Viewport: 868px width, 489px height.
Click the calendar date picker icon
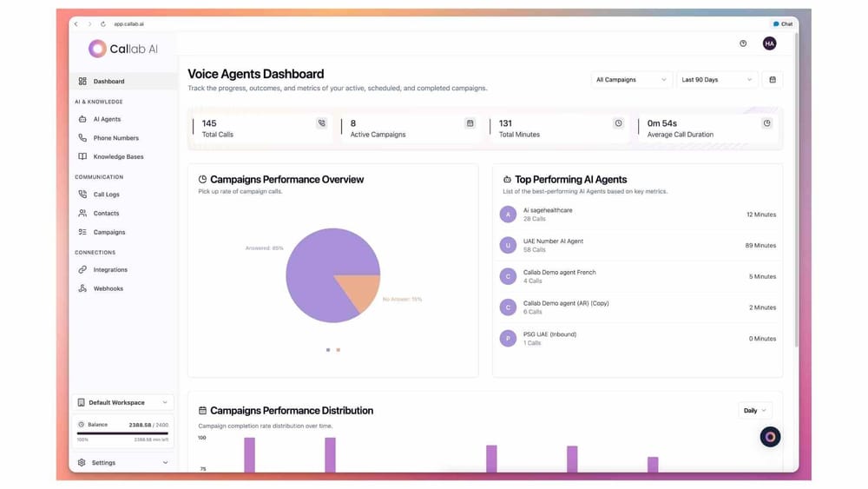tap(772, 80)
